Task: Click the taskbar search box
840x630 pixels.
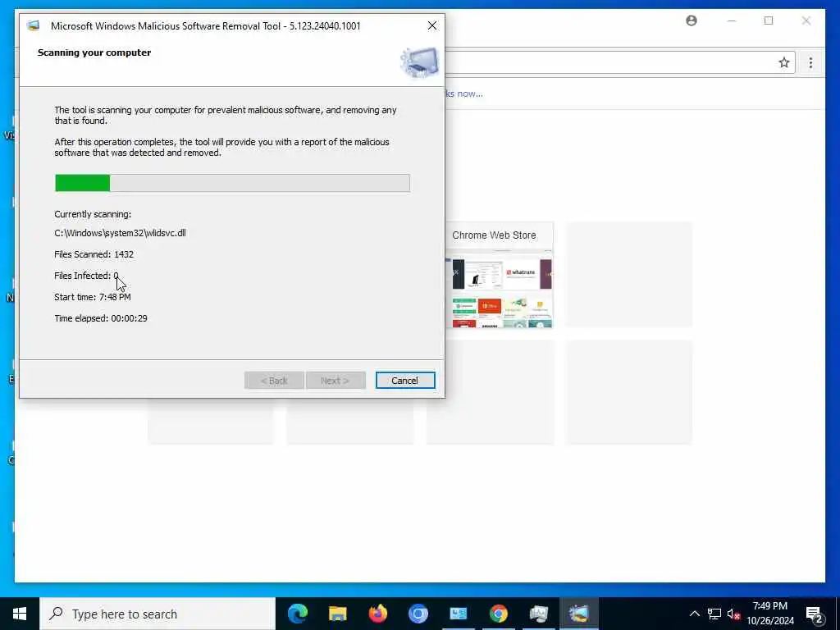Action: 157,614
